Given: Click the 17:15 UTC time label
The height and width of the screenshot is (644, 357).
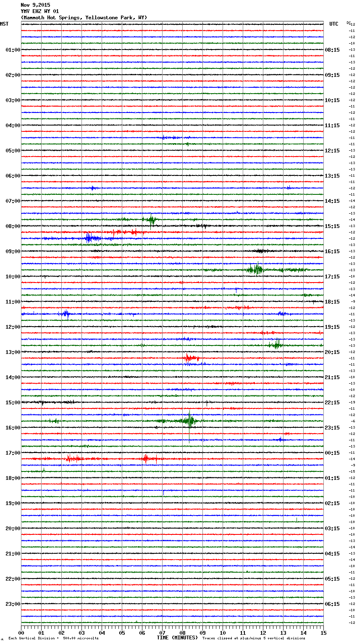Looking at the screenshot, I should point(332,277).
